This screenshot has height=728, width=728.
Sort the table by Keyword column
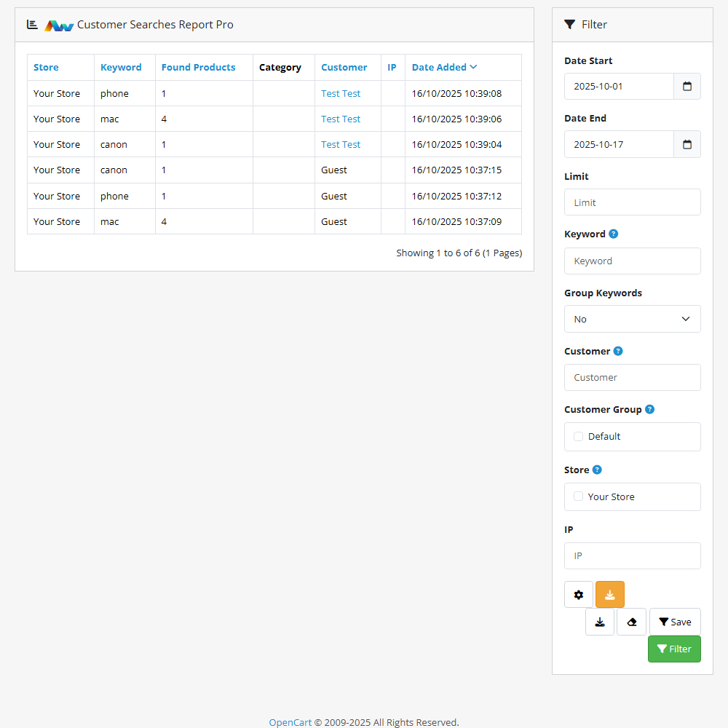point(121,67)
